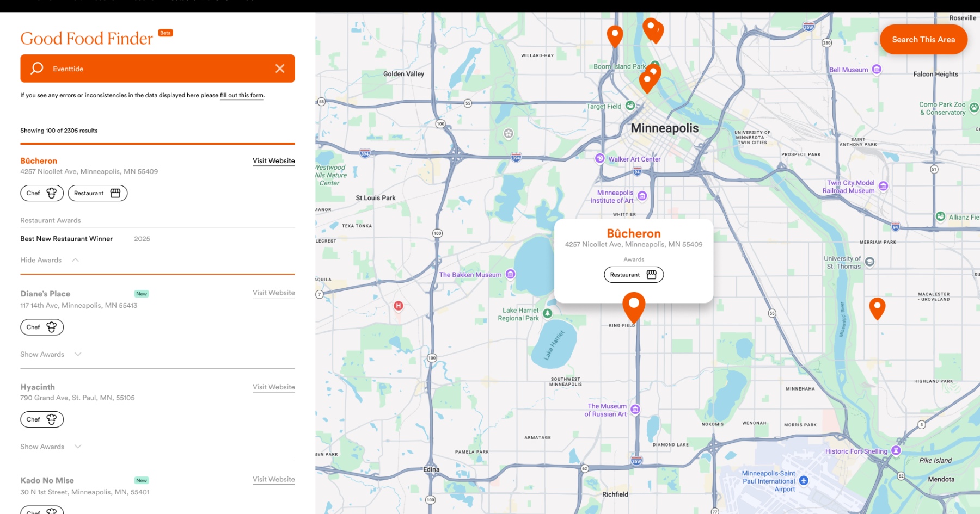Open Visit Website link for Kado No Mise
Viewport: 980px width, 514px height.
273,479
